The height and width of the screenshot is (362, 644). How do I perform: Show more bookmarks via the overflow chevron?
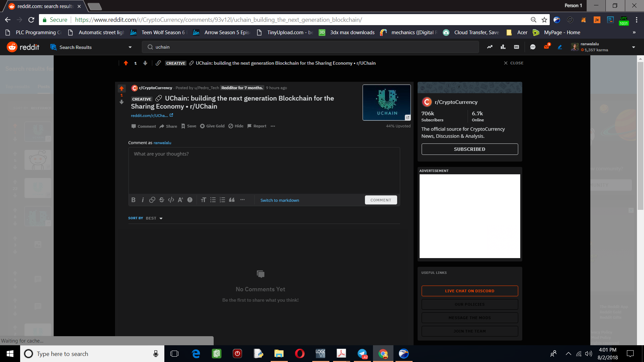[634, 33]
